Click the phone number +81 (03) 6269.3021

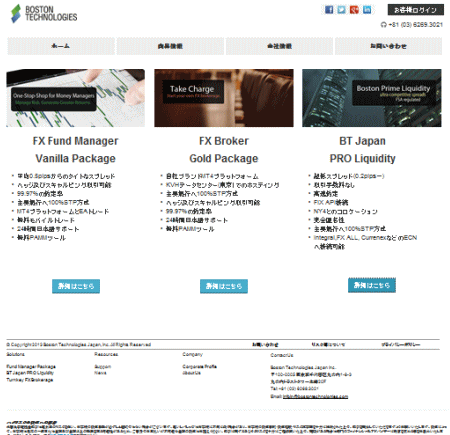(x=415, y=25)
